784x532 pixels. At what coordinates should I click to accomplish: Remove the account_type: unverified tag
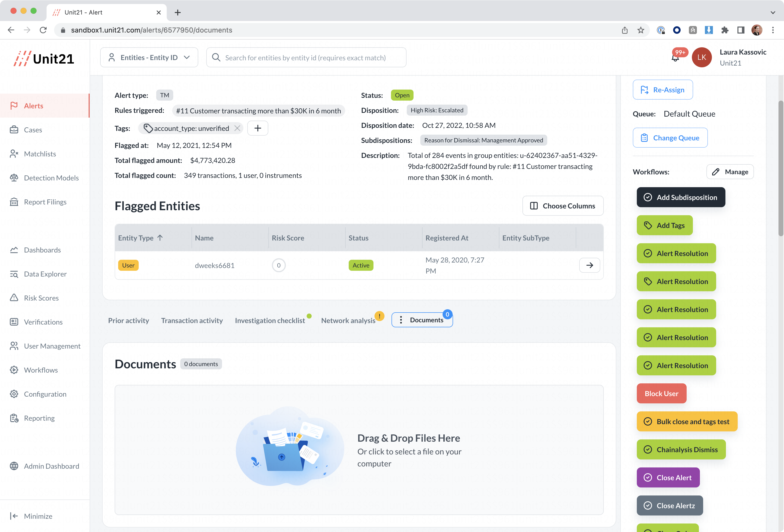[237, 128]
